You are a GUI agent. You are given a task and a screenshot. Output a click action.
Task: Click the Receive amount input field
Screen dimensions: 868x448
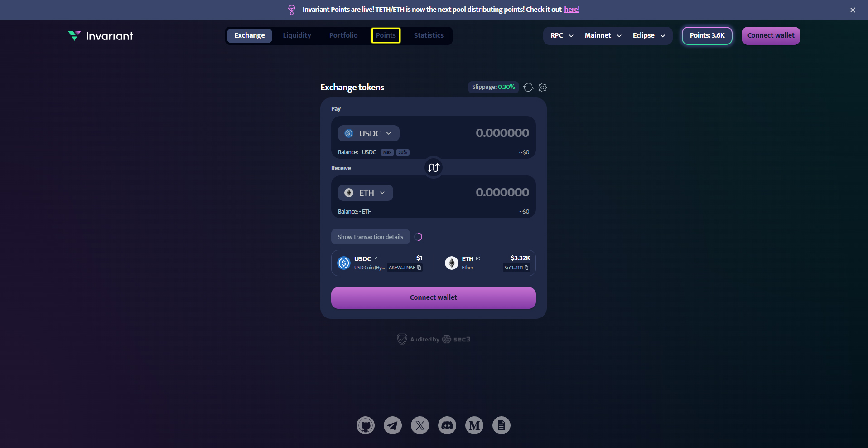coord(502,192)
